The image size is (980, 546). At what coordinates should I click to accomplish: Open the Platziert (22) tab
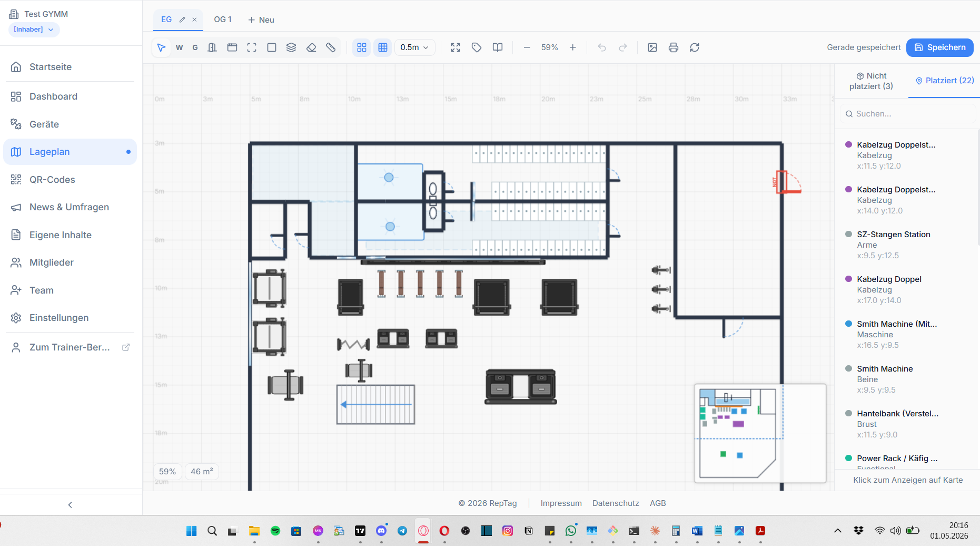945,81
